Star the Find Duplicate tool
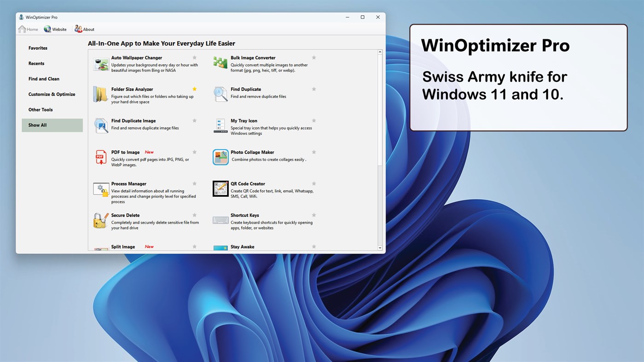The width and height of the screenshot is (644, 362). pos(313,89)
